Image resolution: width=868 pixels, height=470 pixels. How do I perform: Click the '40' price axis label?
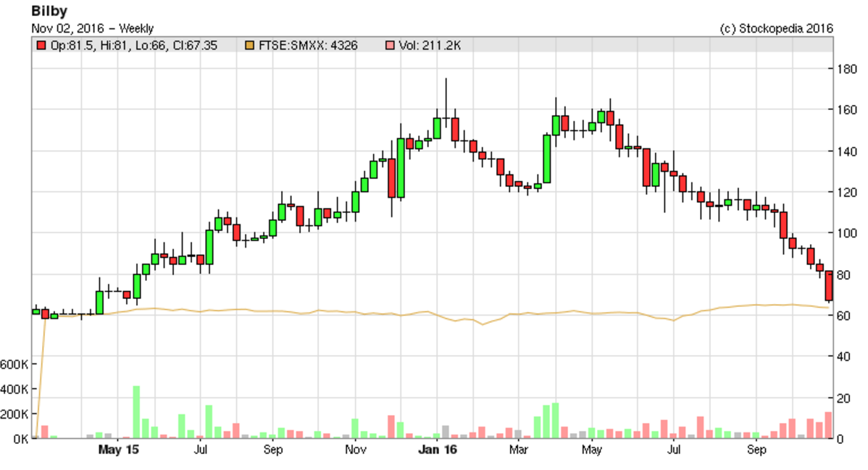pos(843,356)
